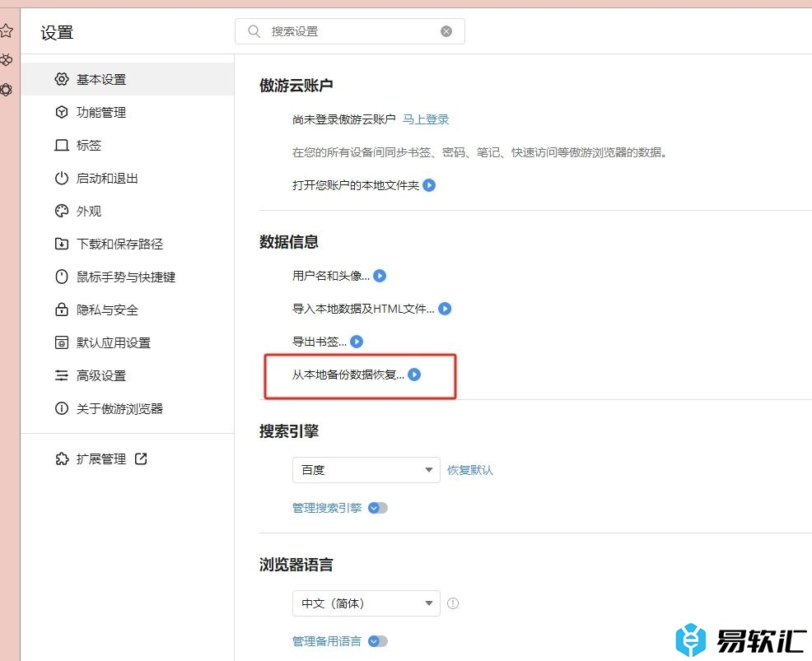Click the gear icon beside 基本设置
This screenshot has width=812, height=661.
(62, 79)
